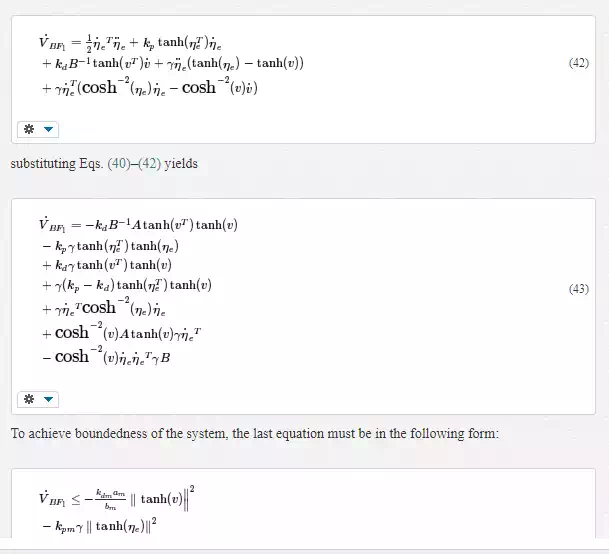Viewport: 609px width, 554px height.
Task: Click the +k_d γ tanh(vᵀ)tanh(v) line
Action: 107,265
